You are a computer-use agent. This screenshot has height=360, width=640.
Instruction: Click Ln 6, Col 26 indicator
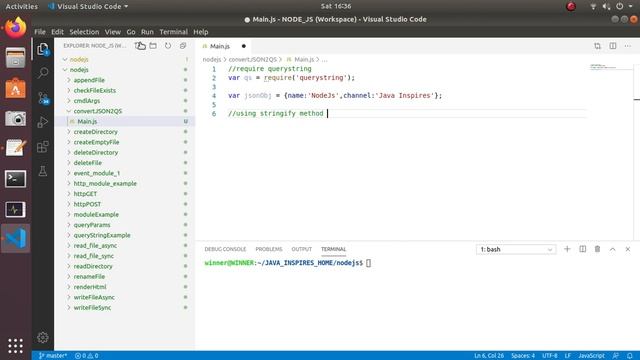tap(489, 356)
